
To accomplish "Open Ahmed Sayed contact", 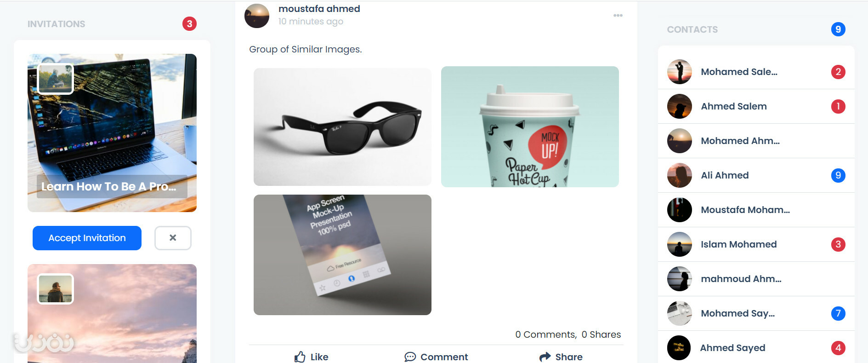I will (x=756, y=348).
